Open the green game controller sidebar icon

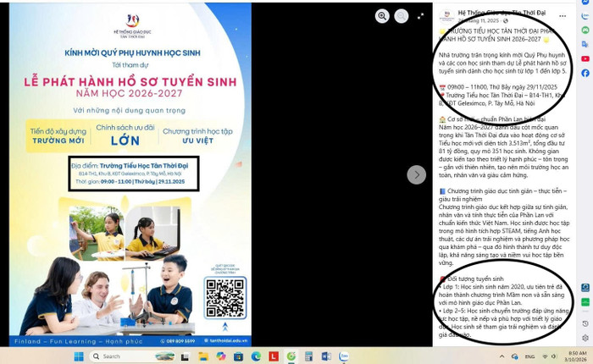[x=585, y=30]
